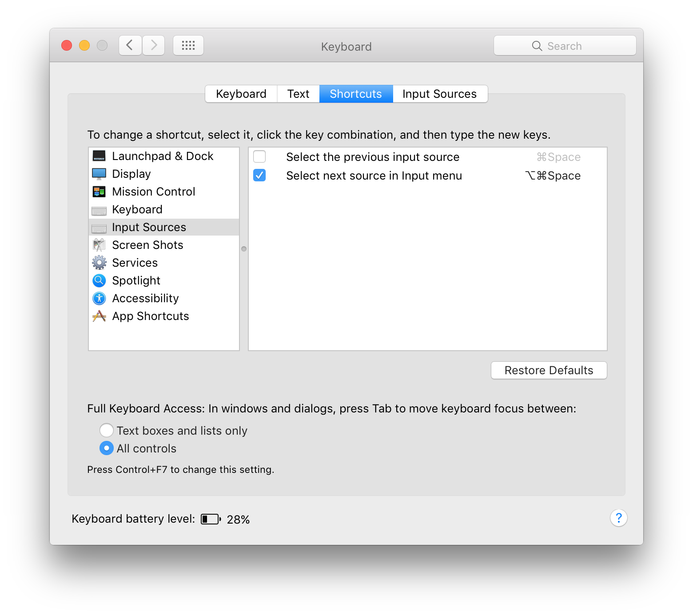Viewport: 693px width, 616px height.
Task: Go back with the left chevron
Action: point(130,45)
